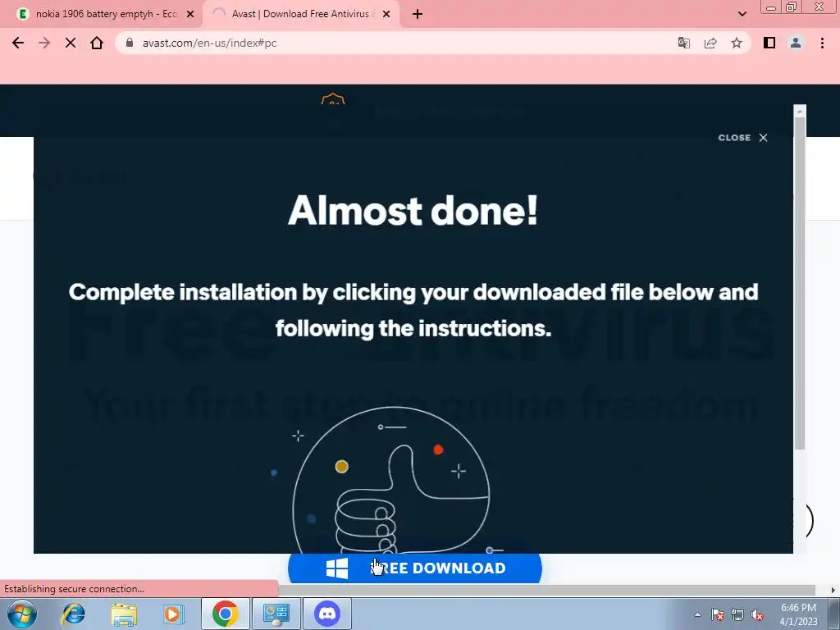The image size is (840, 630).
Task: Click the forward navigation arrow
Action: click(44, 43)
